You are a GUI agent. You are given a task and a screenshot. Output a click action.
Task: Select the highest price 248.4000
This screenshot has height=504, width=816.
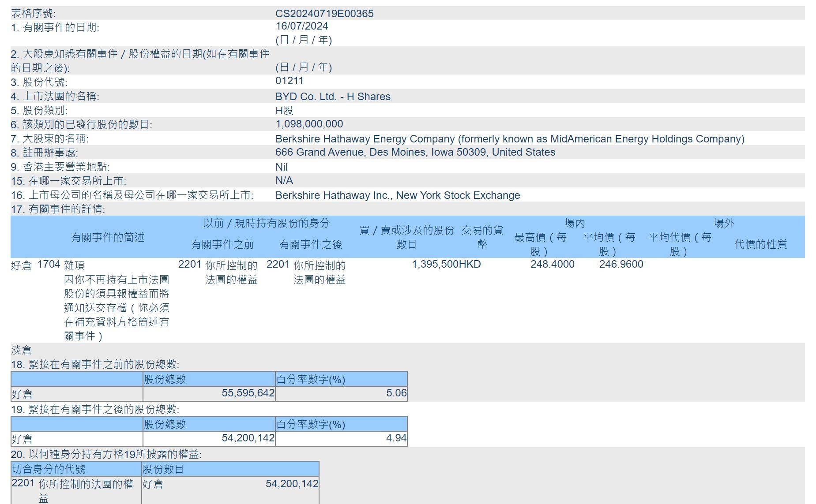552,265
